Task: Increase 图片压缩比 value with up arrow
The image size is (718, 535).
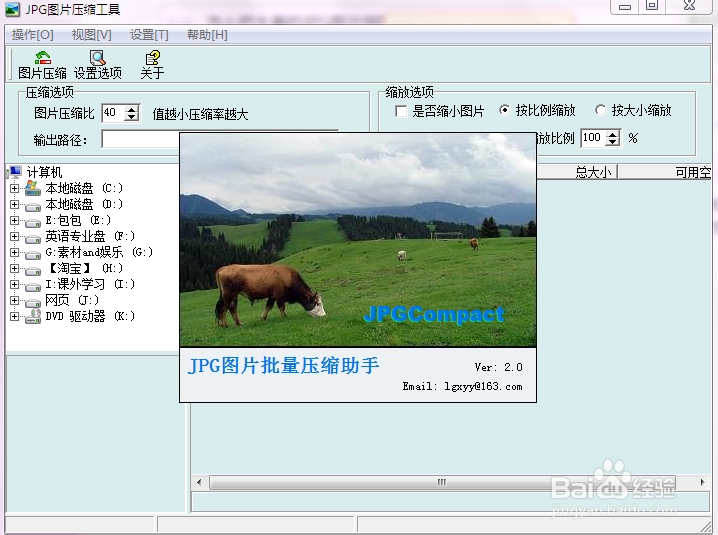Action: (132, 109)
